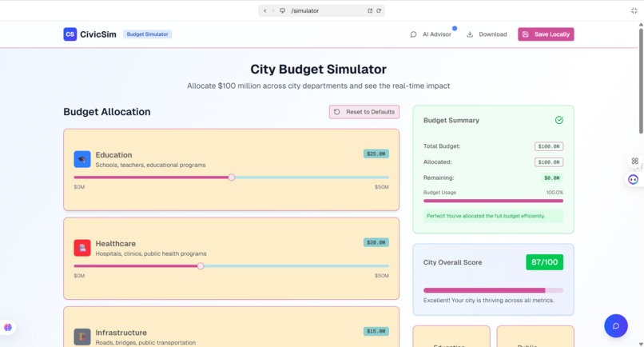
Task: Click the Healthcare hospital icon
Action: click(x=82, y=248)
